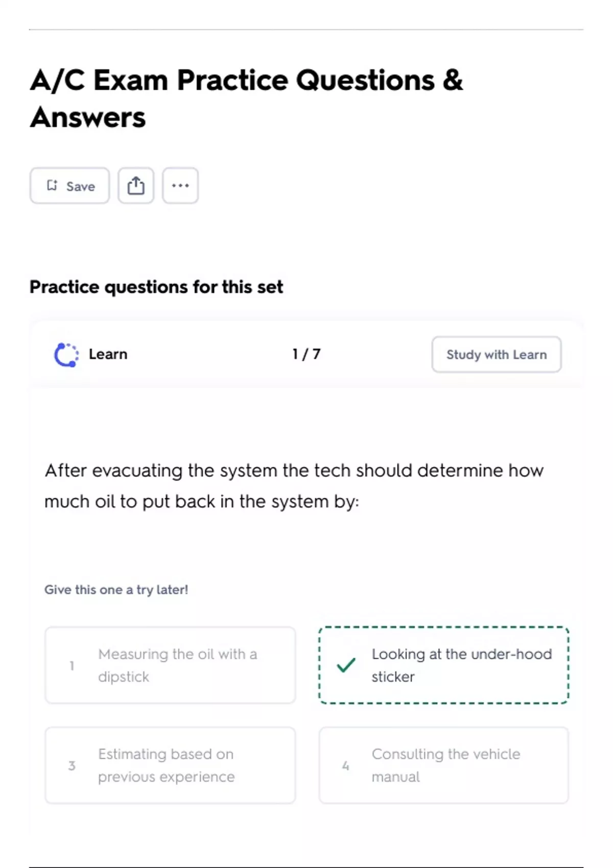This screenshot has width=613, height=868.
Task: Click answer number 3 badge
Action: 72,766
